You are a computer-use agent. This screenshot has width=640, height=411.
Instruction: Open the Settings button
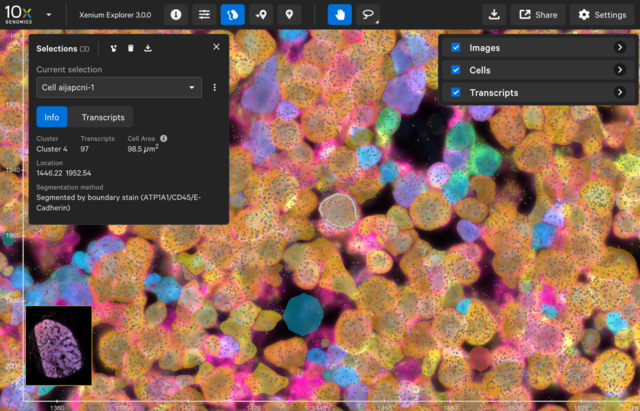click(x=601, y=15)
